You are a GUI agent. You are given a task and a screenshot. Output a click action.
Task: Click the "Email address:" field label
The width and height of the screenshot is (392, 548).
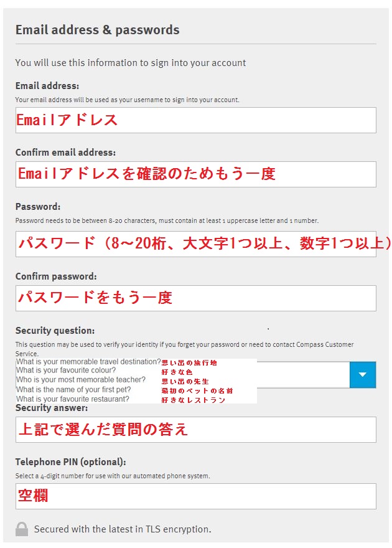coord(47,87)
